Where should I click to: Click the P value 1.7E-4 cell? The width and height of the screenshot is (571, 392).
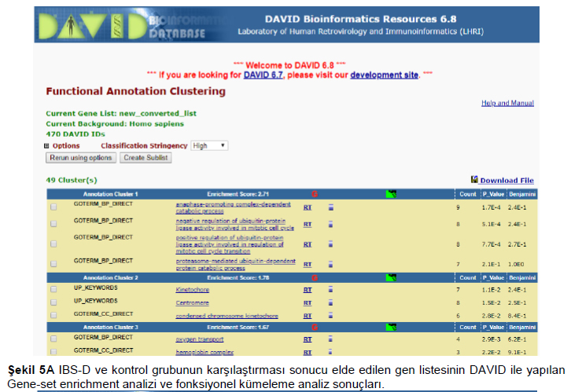tap(492, 207)
